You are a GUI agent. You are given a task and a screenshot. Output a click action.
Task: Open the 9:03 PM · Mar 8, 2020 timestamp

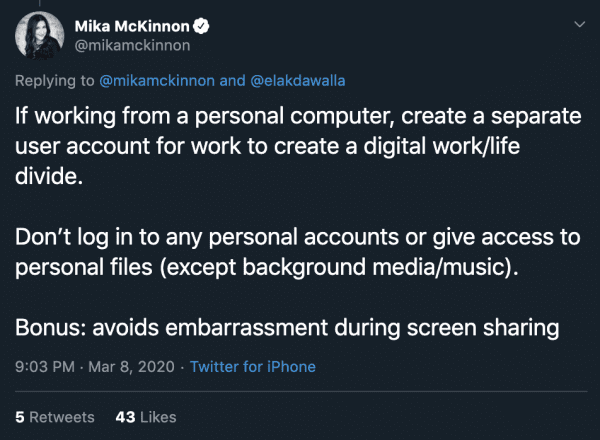[x=95, y=367]
